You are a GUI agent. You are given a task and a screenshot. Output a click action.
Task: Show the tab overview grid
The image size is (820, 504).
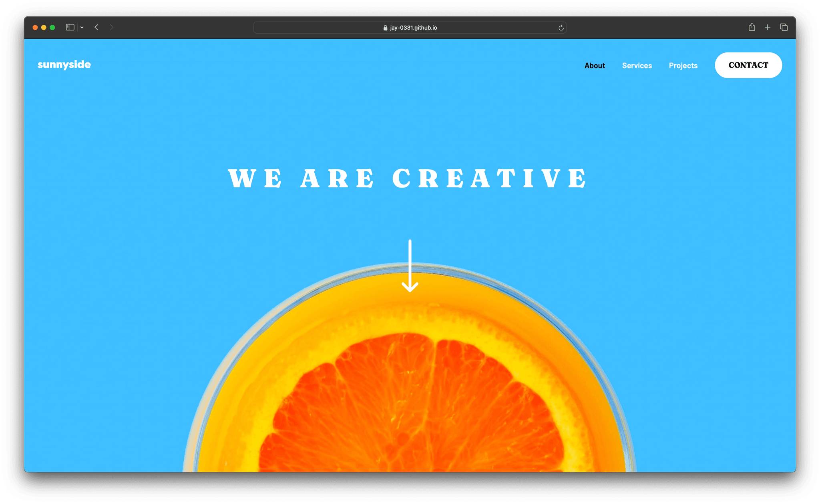784,27
